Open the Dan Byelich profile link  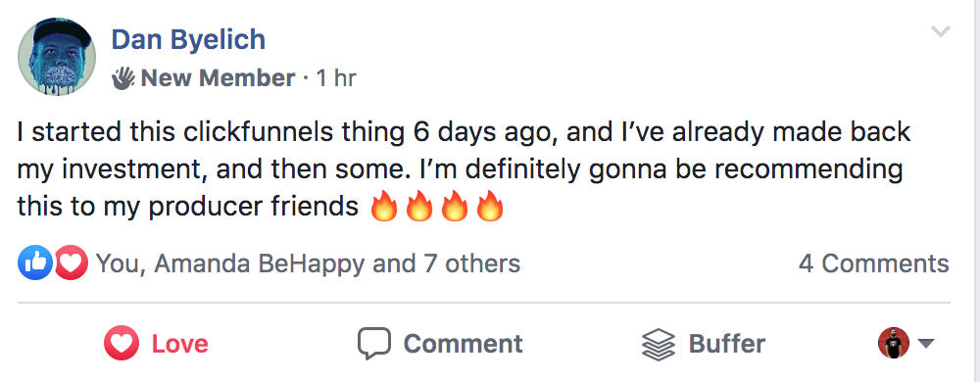click(x=188, y=39)
